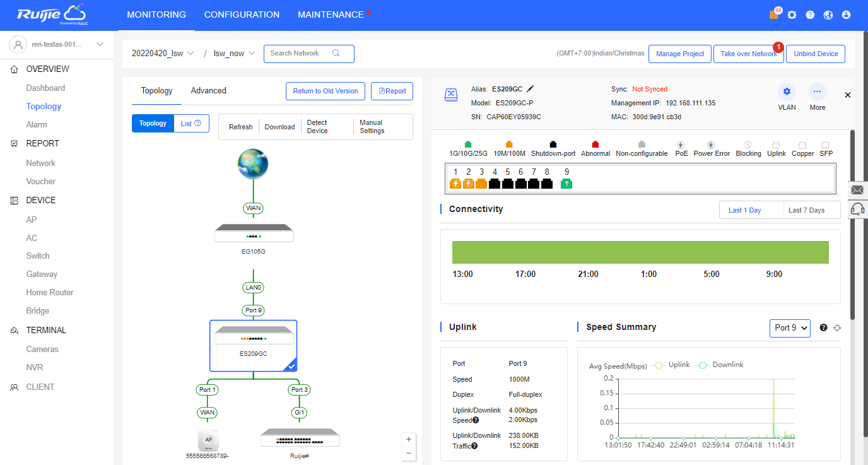Open the language globe icon in header
Image resolution: width=868 pixels, height=465 pixels.
pos(828,15)
